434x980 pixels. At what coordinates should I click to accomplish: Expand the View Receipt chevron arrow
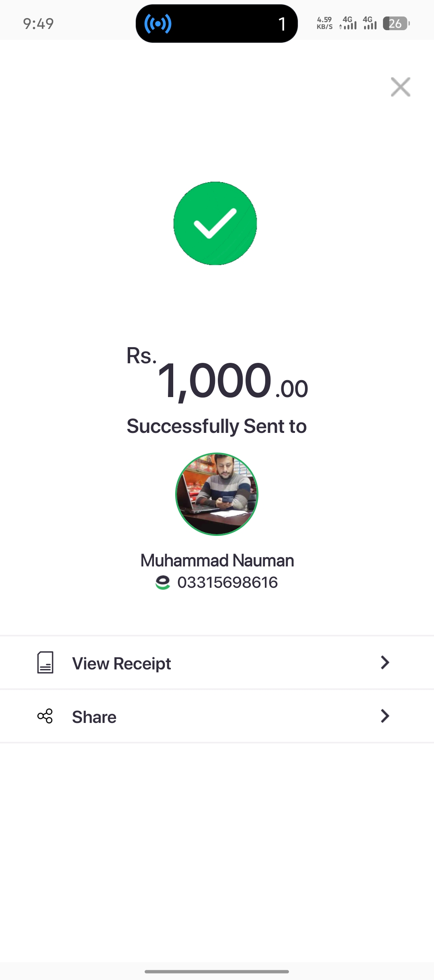point(385,663)
